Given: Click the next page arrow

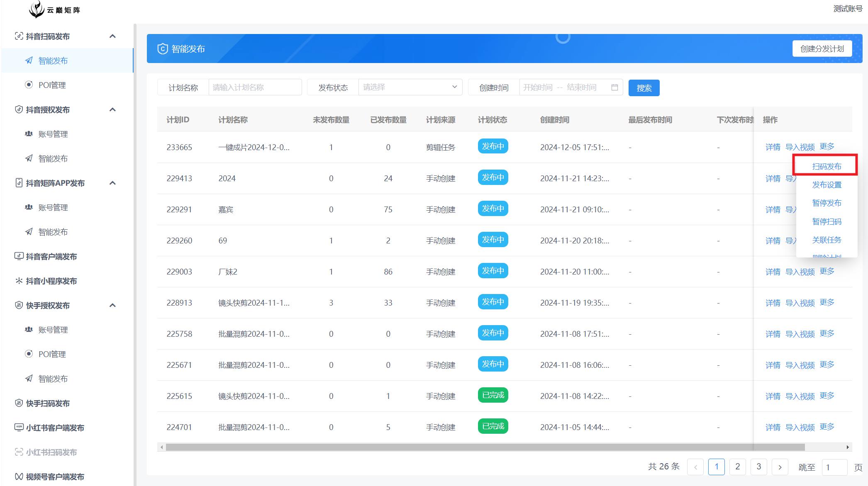Looking at the screenshot, I should [x=780, y=467].
